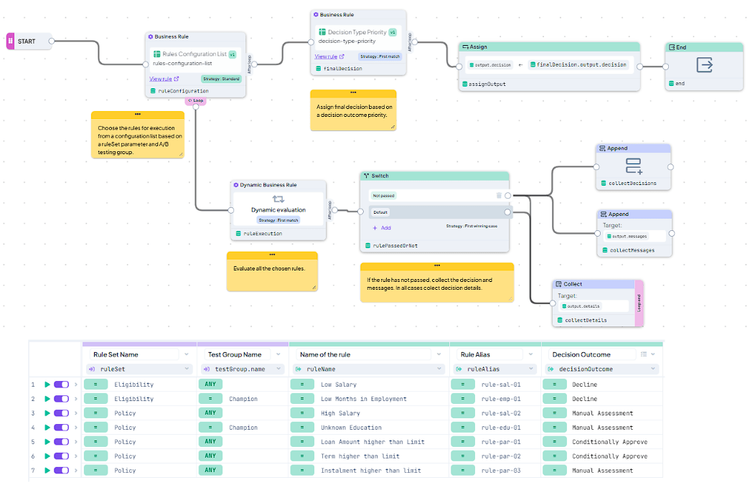This screenshot has height=482, width=750.
Task: Open the Rule Alias column dropdown
Action: click(x=530, y=354)
